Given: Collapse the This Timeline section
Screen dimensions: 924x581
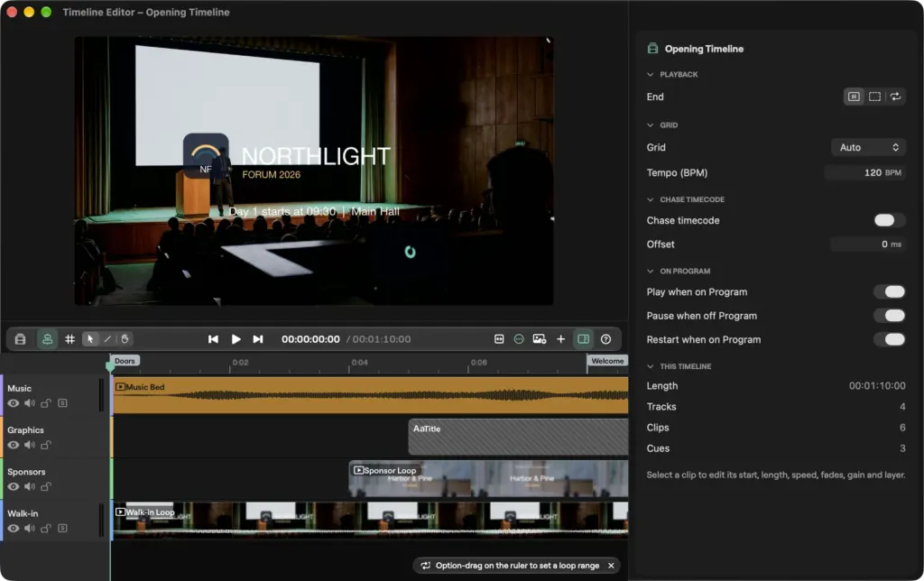Looking at the screenshot, I should click(x=679, y=366).
